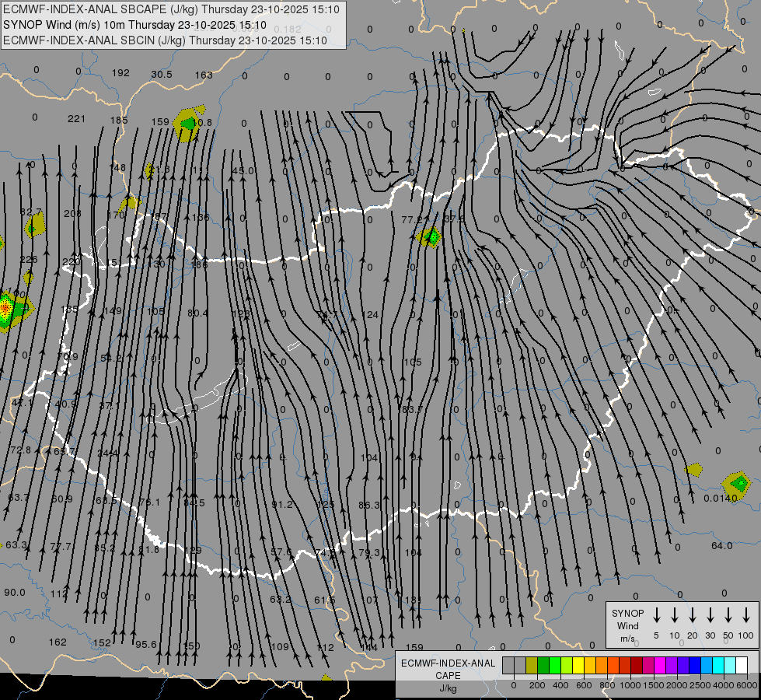The height and width of the screenshot is (700, 761).
Task: Pick the pure yellow swatch in CAPE scale
Action: [x=578, y=666]
